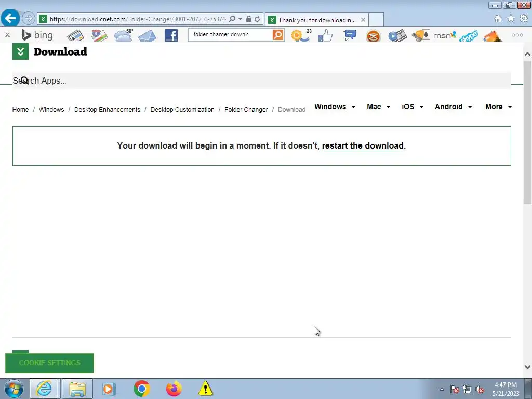Close the Bing toolbar with the X
Viewport: 532px width, 399px height.
7,35
